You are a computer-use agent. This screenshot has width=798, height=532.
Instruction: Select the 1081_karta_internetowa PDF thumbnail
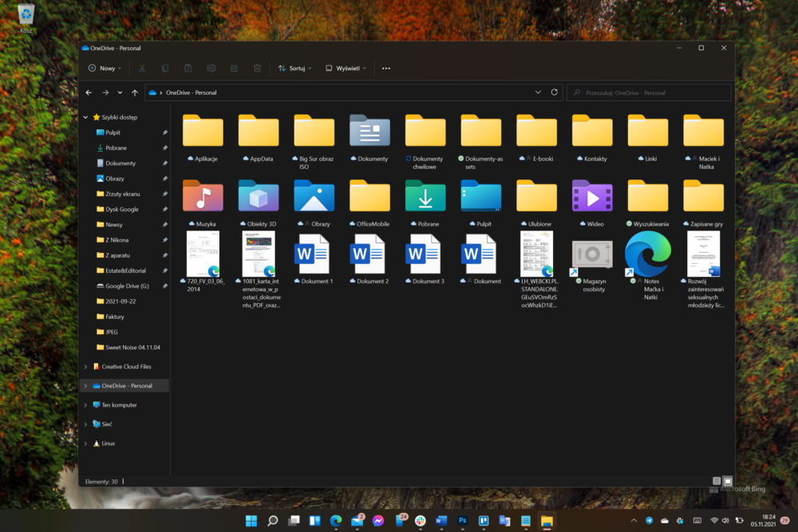pyautogui.click(x=259, y=254)
